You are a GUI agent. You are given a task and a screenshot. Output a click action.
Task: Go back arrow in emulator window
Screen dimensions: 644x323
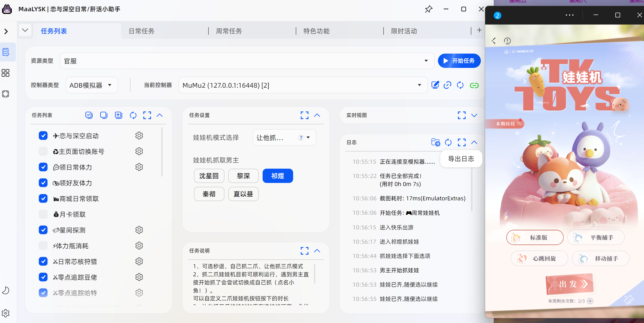(494, 41)
